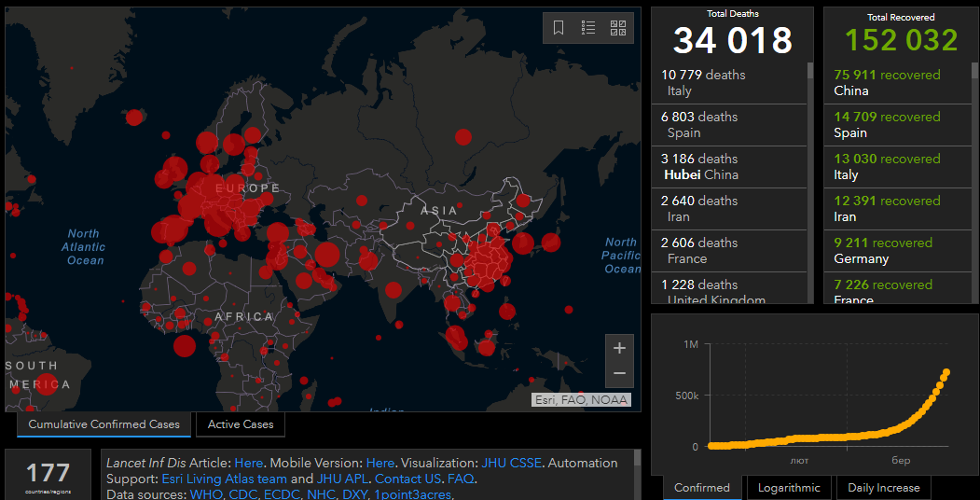This screenshot has height=500, width=980.
Task: Open the Lancet Inf Dis Article 'Here' link
Action: (249, 463)
